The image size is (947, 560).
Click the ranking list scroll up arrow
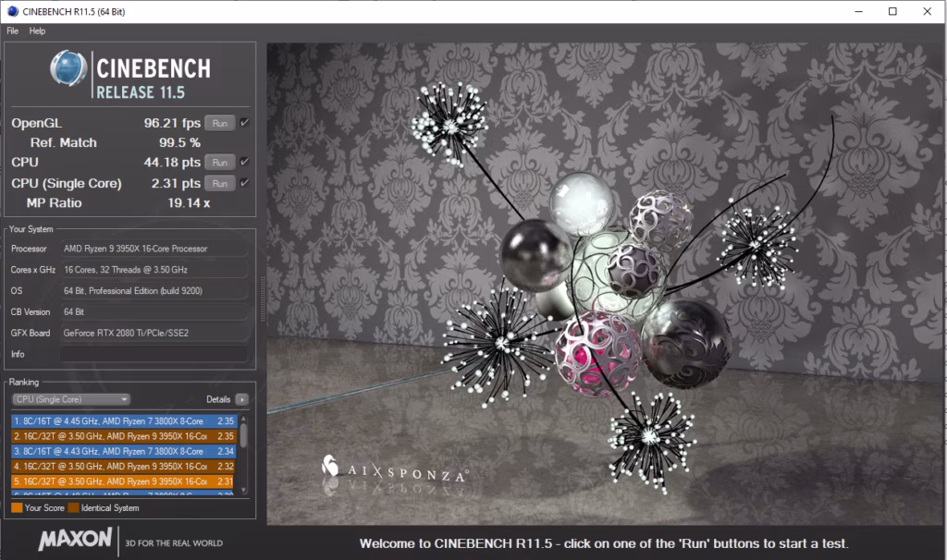click(243, 419)
